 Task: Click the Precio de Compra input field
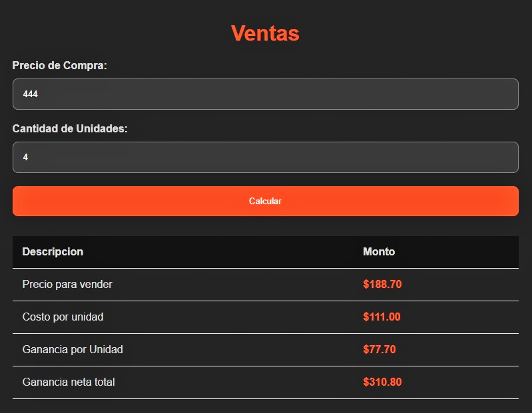tap(265, 94)
